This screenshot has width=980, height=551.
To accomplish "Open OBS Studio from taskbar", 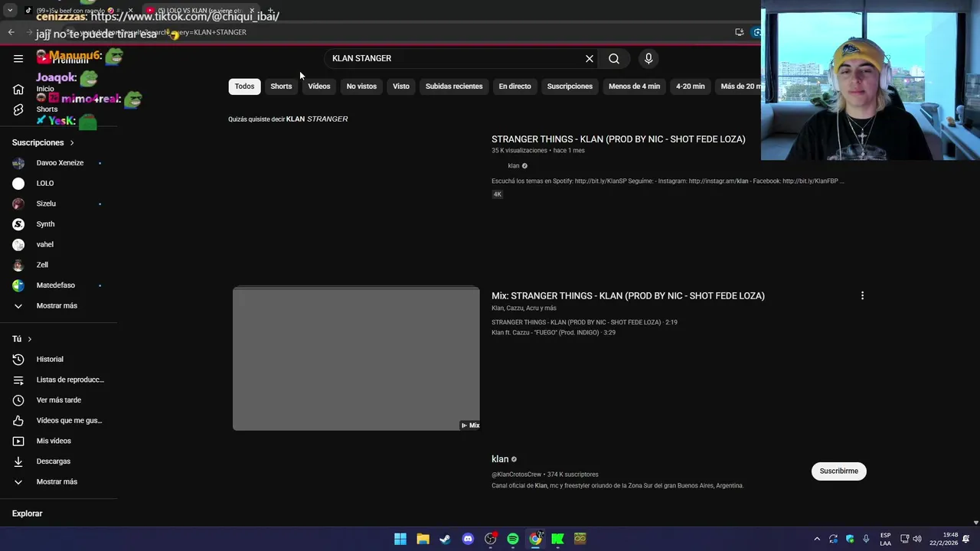I will point(490,539).
